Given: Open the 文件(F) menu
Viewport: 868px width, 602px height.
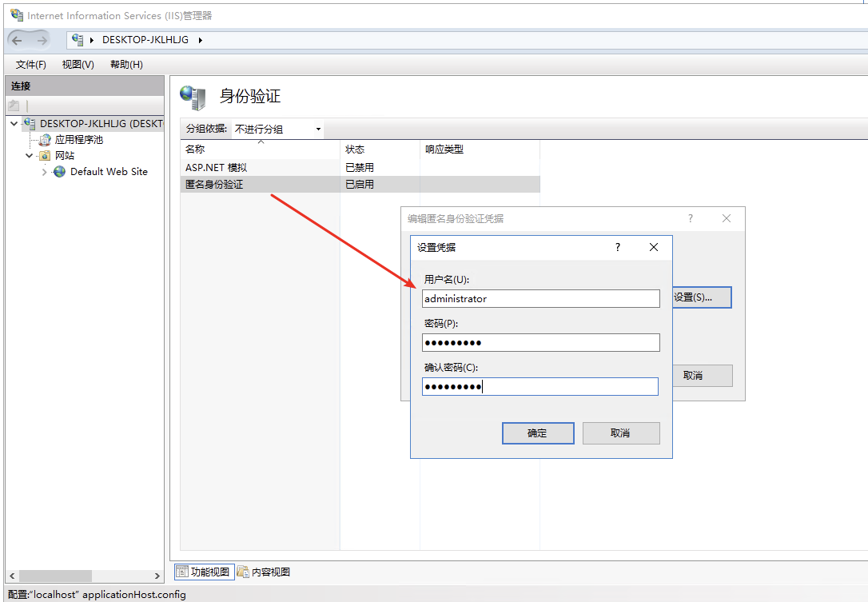Looking at the screenshot, I should pos(31,64).
